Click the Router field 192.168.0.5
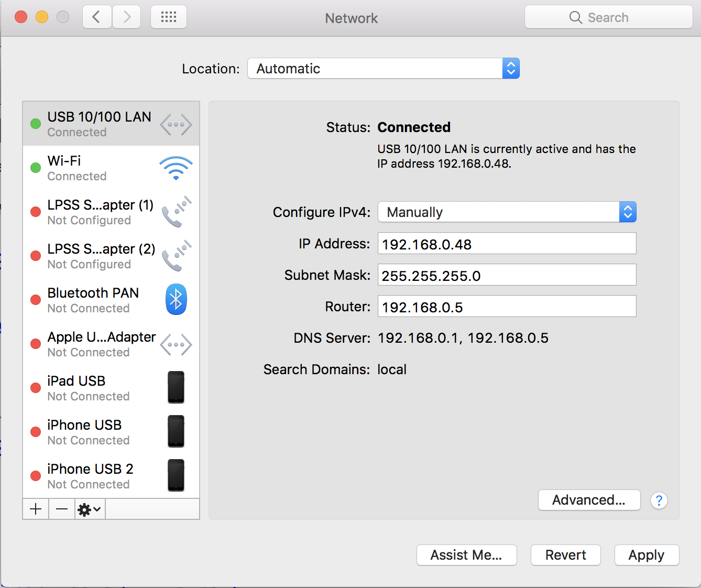The height and width of the screenshot is (588, 701). pyautogui.click(x=507, y=306)
